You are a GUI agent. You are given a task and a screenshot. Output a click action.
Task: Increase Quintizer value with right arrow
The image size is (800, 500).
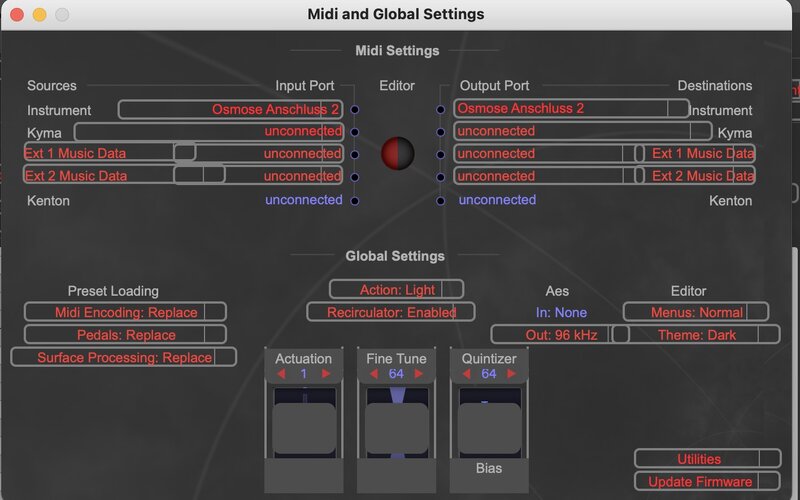[x=511, y=374]
